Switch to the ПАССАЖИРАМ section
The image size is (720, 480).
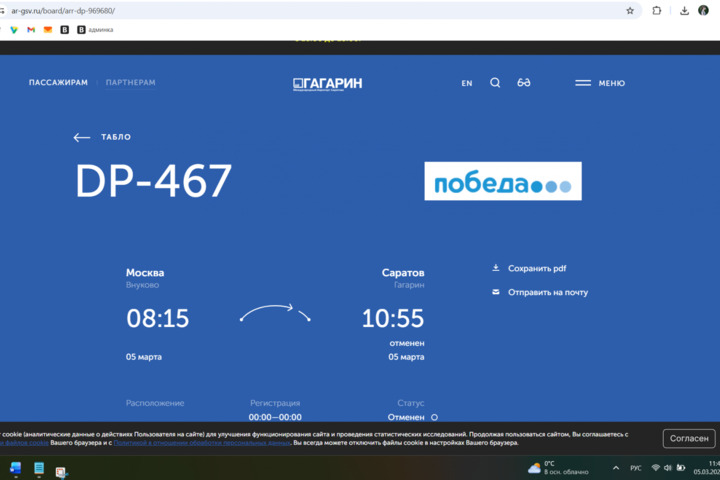[x=58, y=83]
